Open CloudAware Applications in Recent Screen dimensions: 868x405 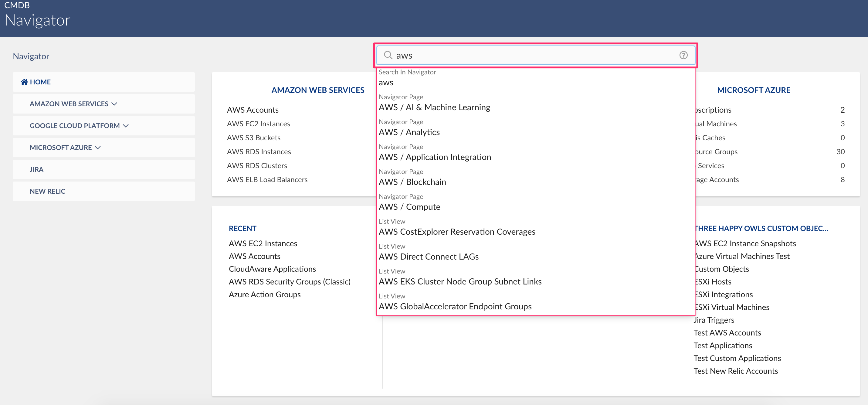pos(272,269)
